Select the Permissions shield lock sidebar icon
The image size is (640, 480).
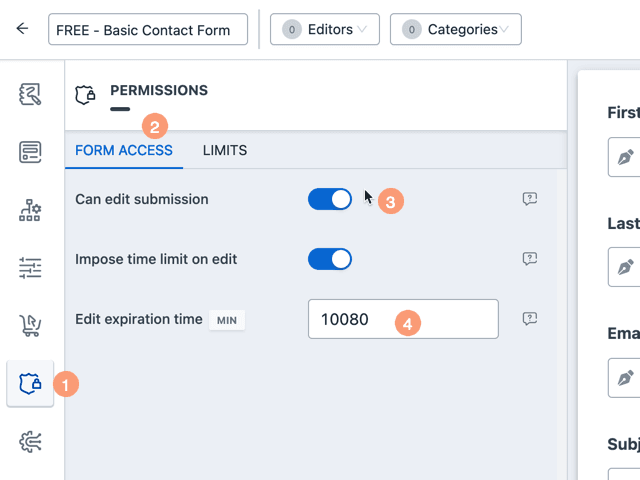click(x=30, y=384)
